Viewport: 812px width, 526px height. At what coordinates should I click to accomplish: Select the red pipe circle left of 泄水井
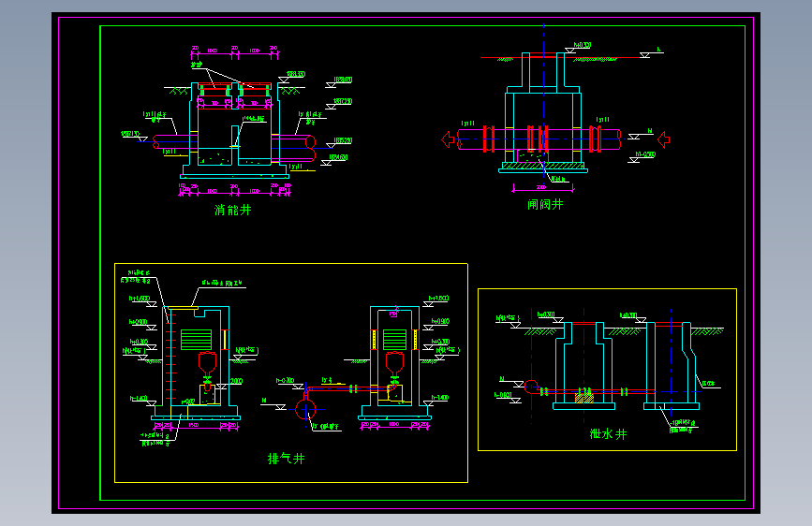531,387
